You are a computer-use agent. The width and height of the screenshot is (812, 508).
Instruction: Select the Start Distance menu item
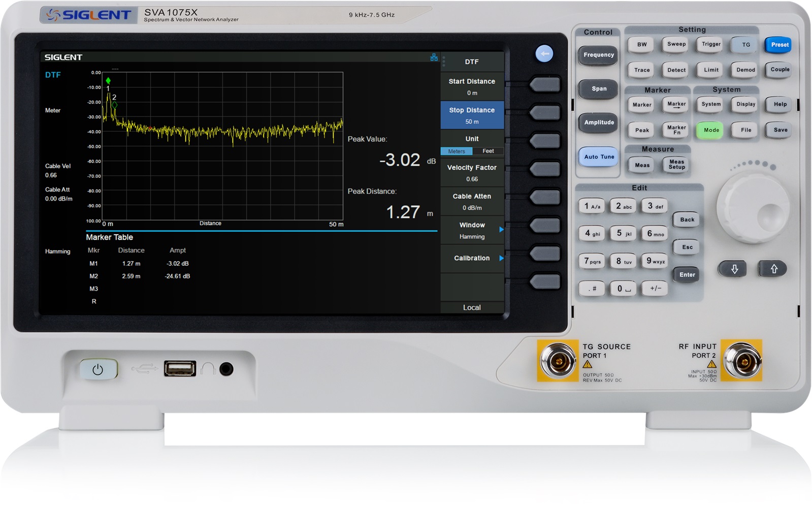pos(472,86)
